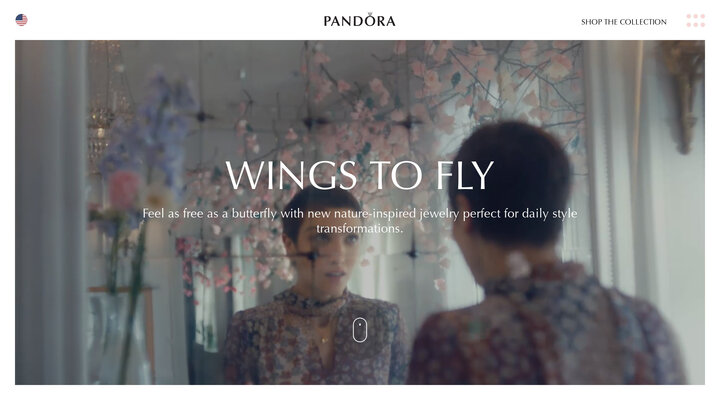Click the 'Feel as free as a butterfly' subtitle
The image size is (720, 400).
[x=360, y=220]
